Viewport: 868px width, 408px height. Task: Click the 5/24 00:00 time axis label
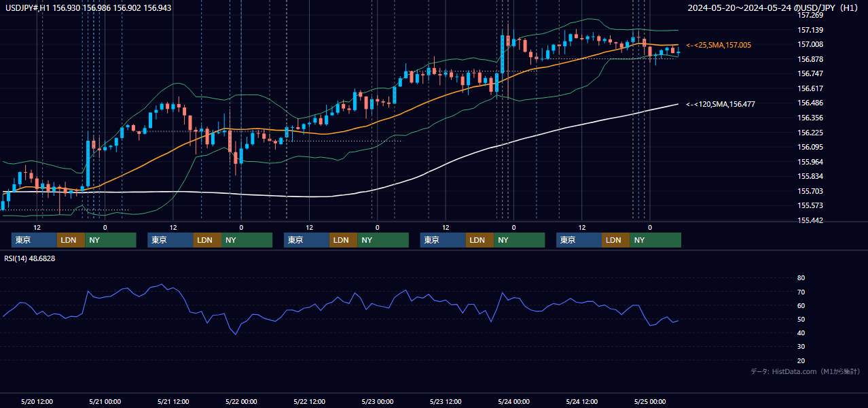point(513,401)
